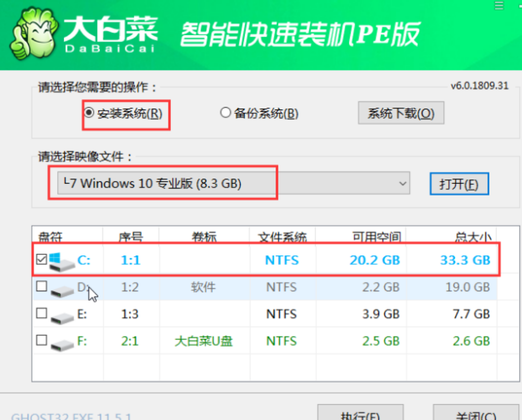Click the 关闭 button
The height and width of the screenshot is (420, 522).
pos(475,413)
